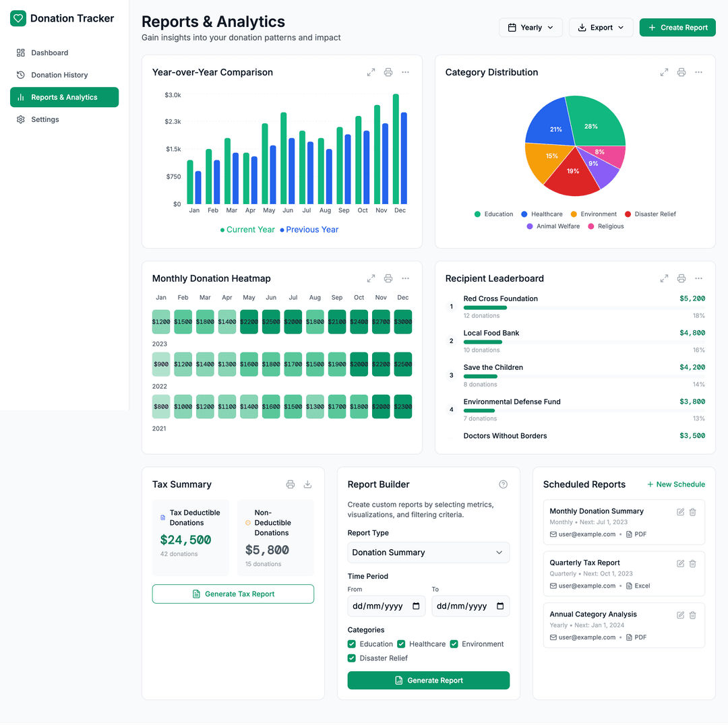Expand the Export dropdown menu

pyautogui.click(x=601, y=28)
